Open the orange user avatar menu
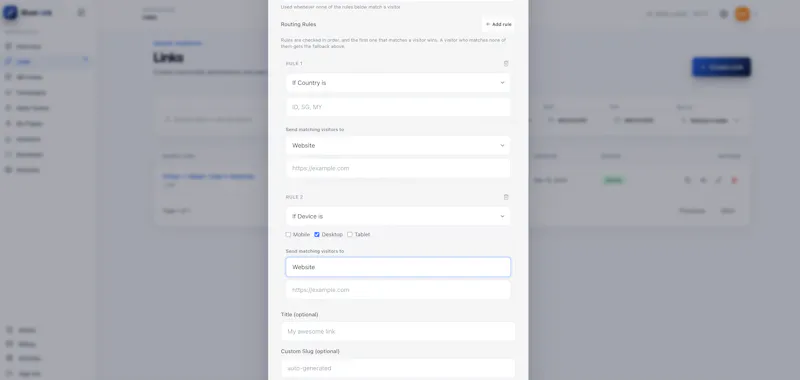 click(742, 14)
